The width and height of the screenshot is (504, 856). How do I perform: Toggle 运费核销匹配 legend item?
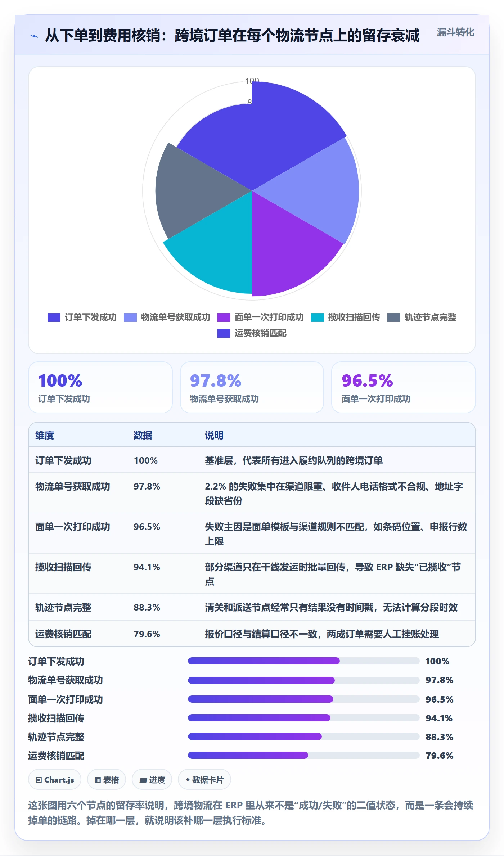coord(252,333)
